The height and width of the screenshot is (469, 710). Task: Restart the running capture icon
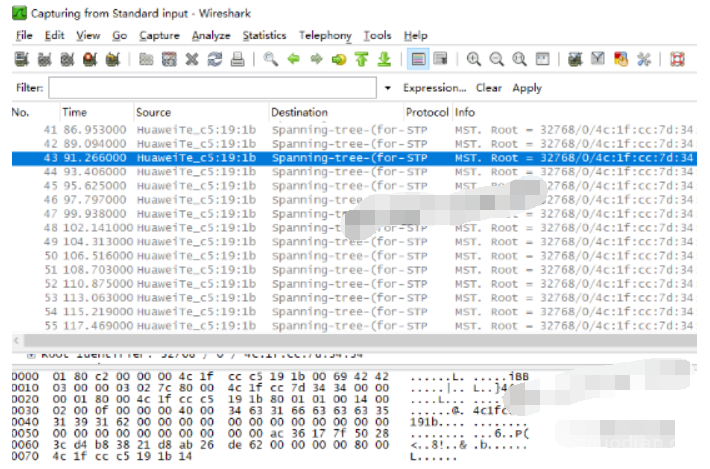(112, 59)
